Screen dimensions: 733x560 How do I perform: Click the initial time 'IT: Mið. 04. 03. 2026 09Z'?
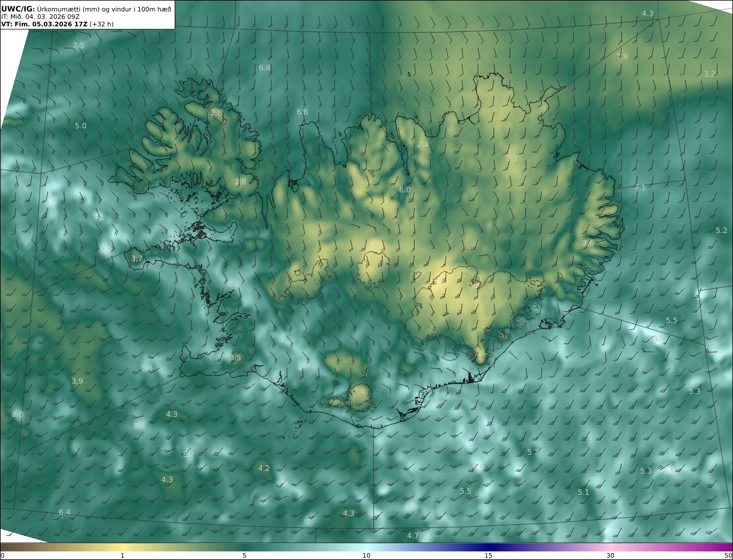40,17
